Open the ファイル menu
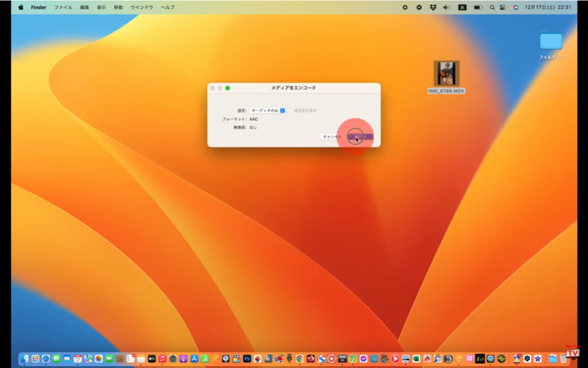 click(x=63, y=7)
